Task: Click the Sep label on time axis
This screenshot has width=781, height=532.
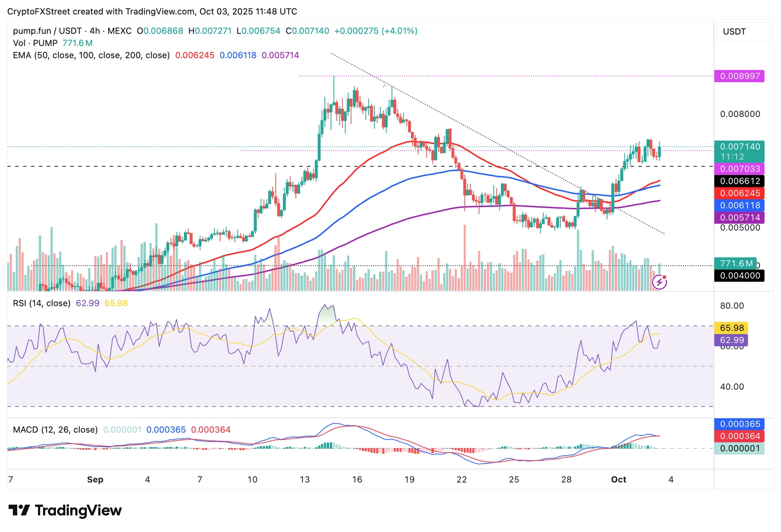Action: [x=95, y=480]
